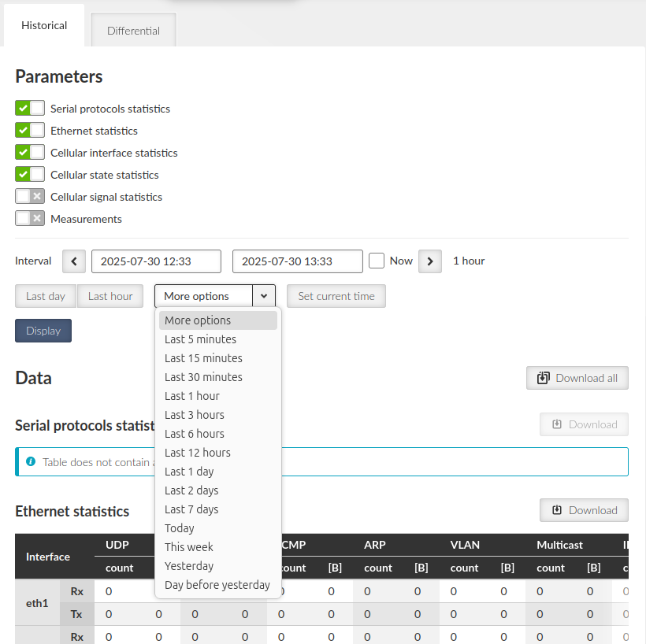The image size is (646, 644).
Task: Toggle Serial protocols statistics switch
Action: coord(30,109)
